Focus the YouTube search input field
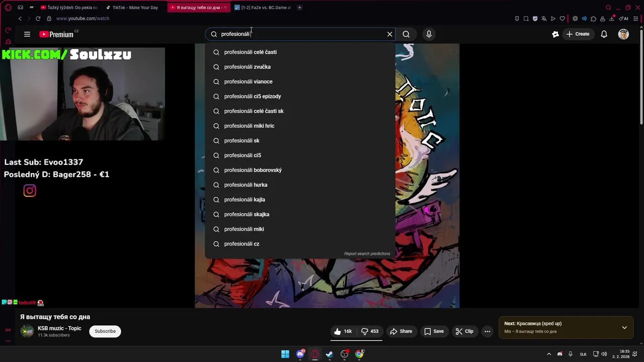Viewport: 644px width, 362px height. (x=301, y=34)
